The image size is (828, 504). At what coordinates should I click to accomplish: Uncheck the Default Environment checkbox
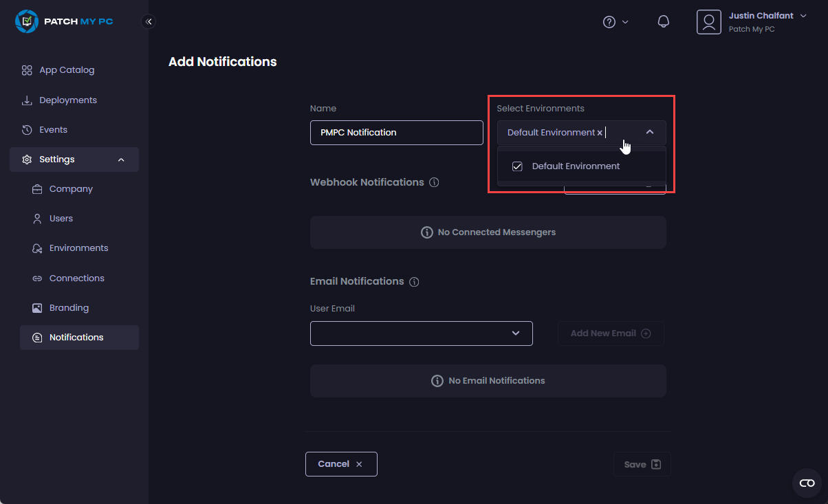pyautogui.click(x=518, y=166)
